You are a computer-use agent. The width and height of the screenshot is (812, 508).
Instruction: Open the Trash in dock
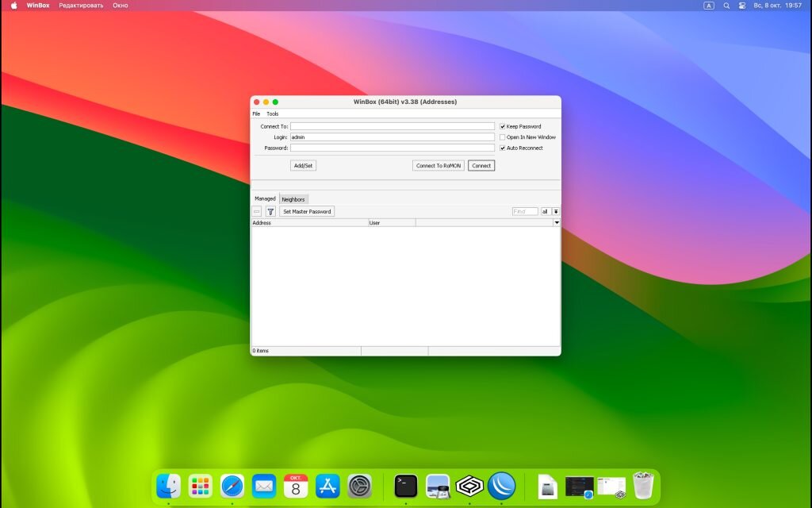coord(643,486)
